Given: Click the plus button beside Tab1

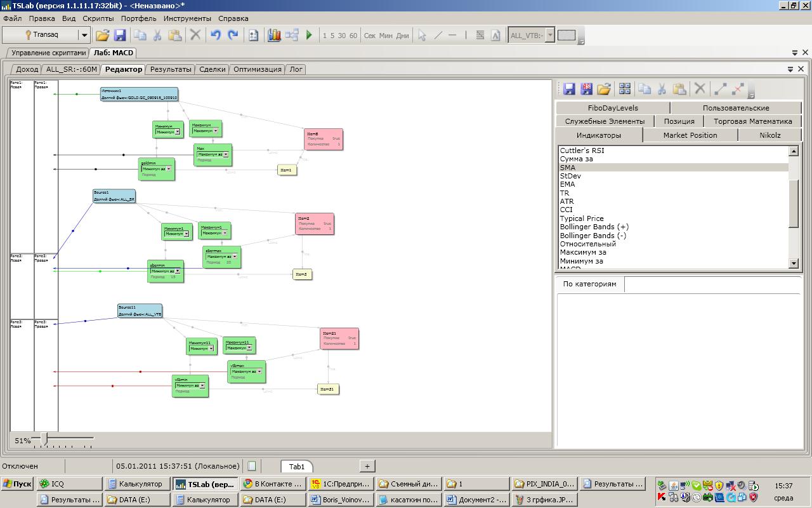Looking at the screenshot, I should 367,466.
